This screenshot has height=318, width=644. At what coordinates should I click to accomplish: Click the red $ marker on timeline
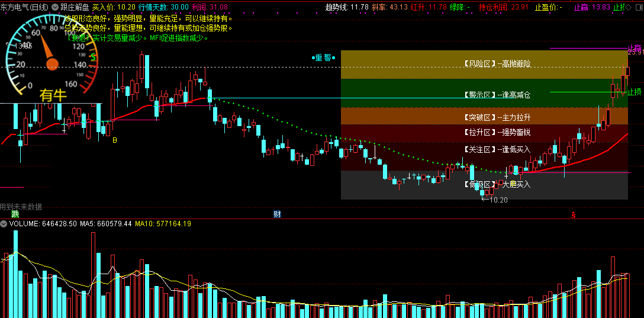click(574, 215)
